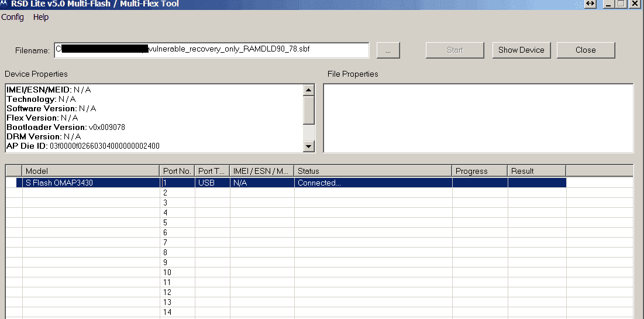Click the IMEI / ESN / M... column header

(x=262, y=171)
